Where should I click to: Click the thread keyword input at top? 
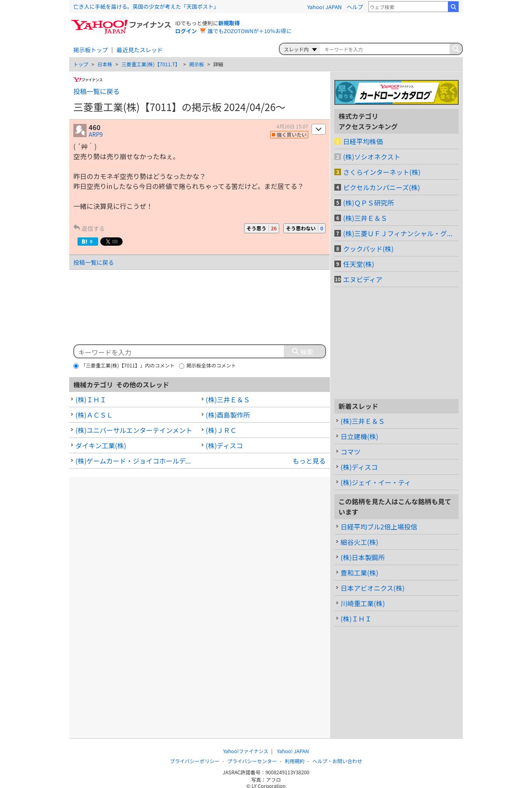(385, 49)
